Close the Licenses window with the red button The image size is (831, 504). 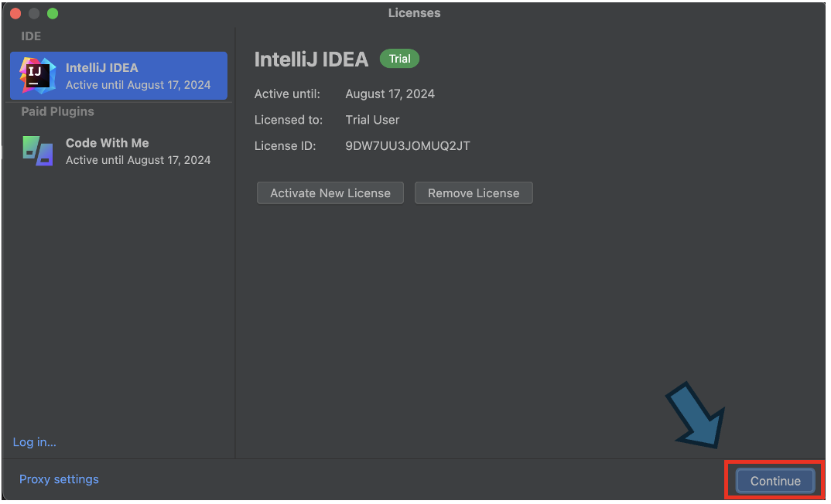(15, 13)
